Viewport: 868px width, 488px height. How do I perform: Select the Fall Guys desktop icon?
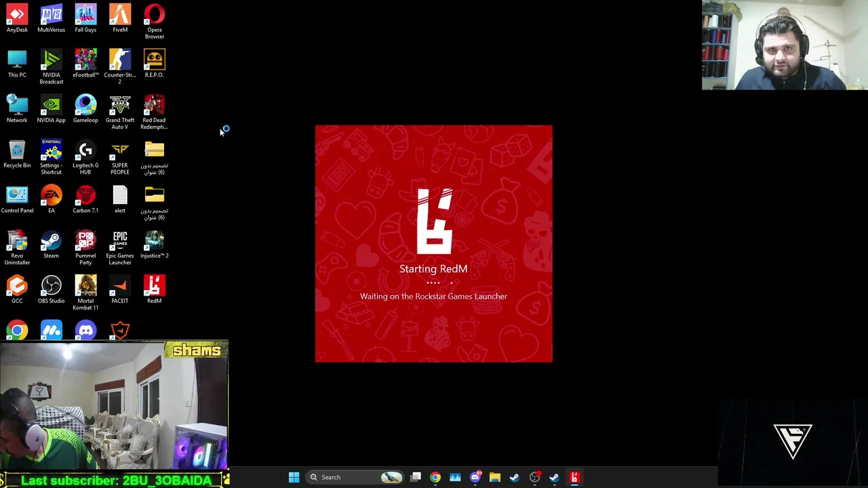pos(85,19)
